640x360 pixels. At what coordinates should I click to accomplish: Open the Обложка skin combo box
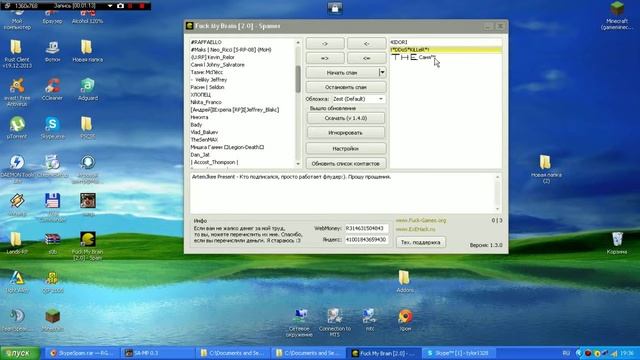tap(358, 99)
